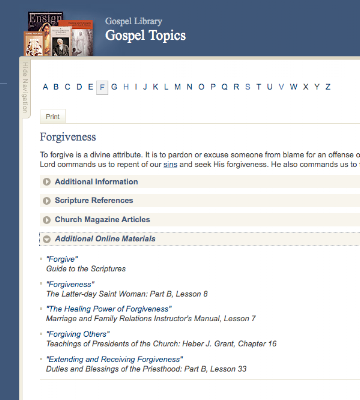Screen dimensions: 360x400
Task: Go to letter Z in the index
Action: click(x=328, y=87)
